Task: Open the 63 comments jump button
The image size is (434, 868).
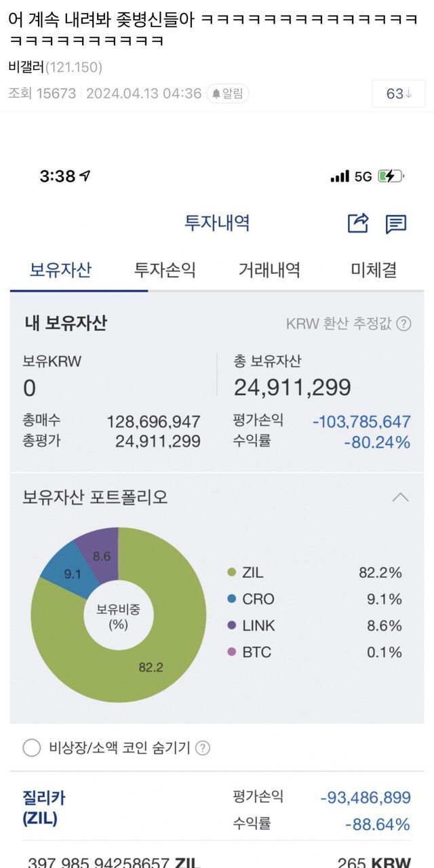Action: pos(398,94)
